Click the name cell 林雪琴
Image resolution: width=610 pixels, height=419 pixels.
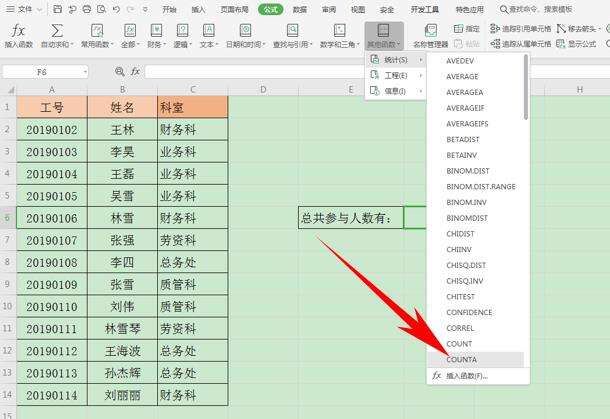point(123,329)
